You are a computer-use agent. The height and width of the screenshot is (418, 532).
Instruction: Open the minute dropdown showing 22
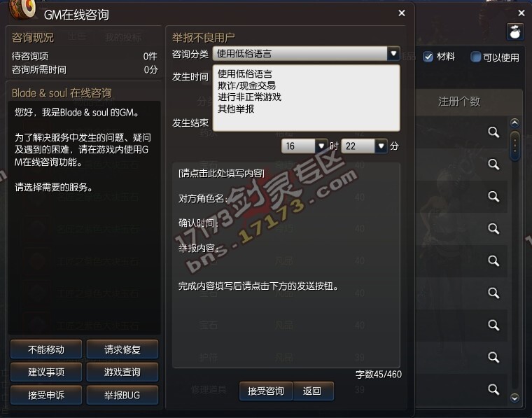pos(381,146)
